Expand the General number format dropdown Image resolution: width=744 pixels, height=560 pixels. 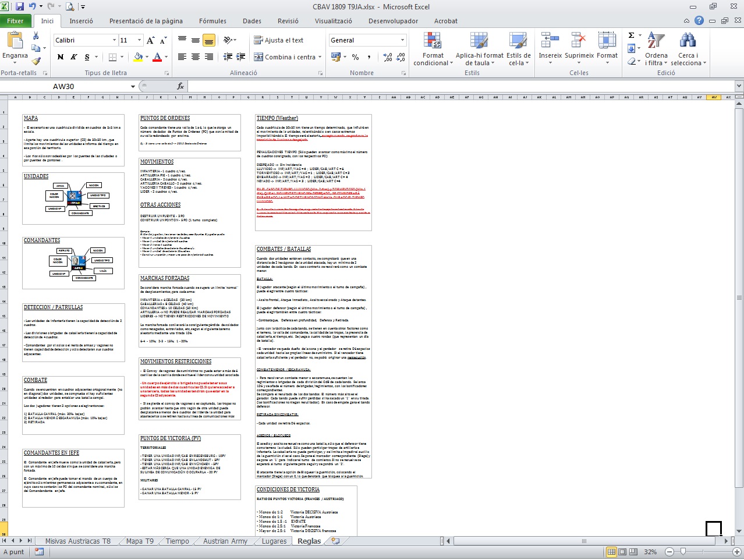click(402, 40)
